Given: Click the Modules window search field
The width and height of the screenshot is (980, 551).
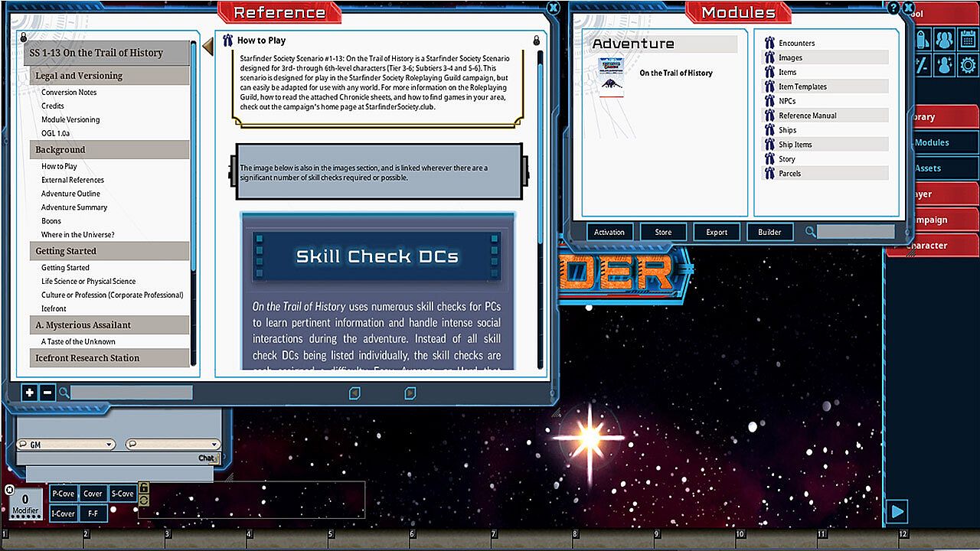Looking at the screenshot, I should point(855,232).
